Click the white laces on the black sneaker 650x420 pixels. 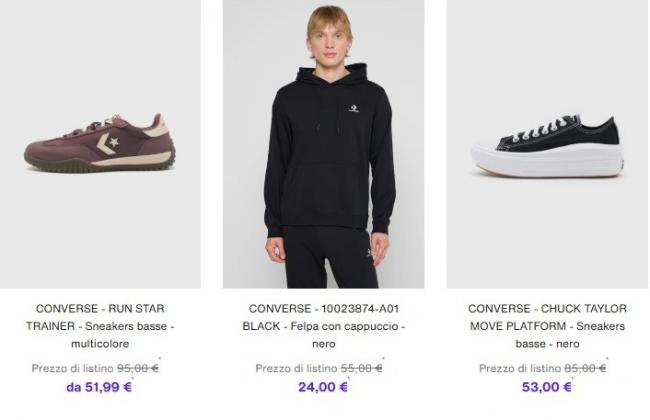tap(549, 130)
